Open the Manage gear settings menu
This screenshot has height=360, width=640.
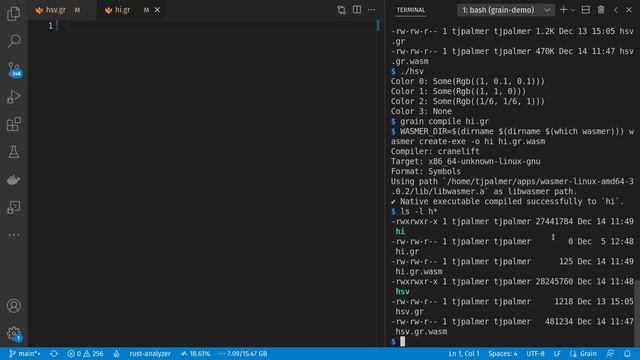click(x=14, y=334)
